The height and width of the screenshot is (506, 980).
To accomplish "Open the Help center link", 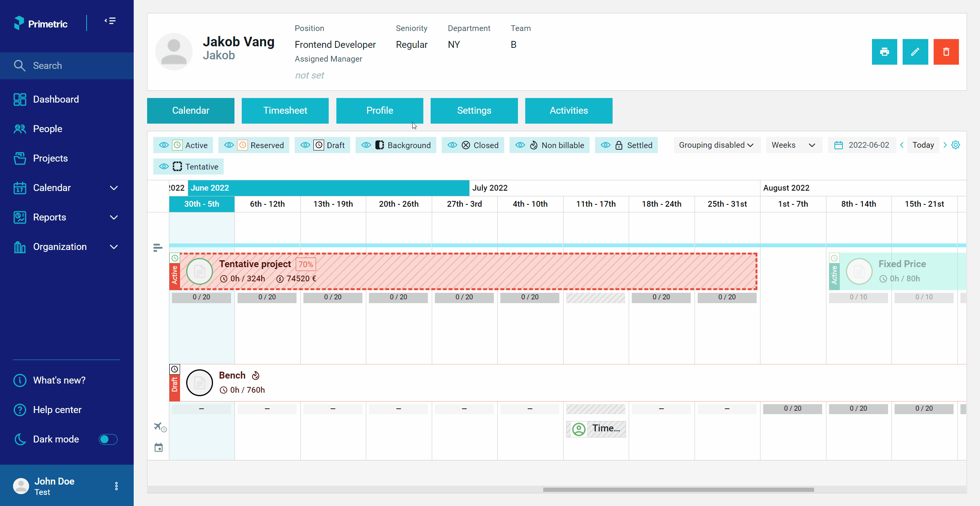I will coord(57,410).
